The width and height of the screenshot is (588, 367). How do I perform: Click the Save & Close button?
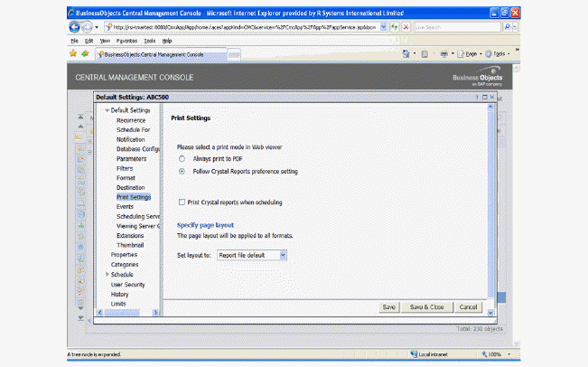click(426, 307)
